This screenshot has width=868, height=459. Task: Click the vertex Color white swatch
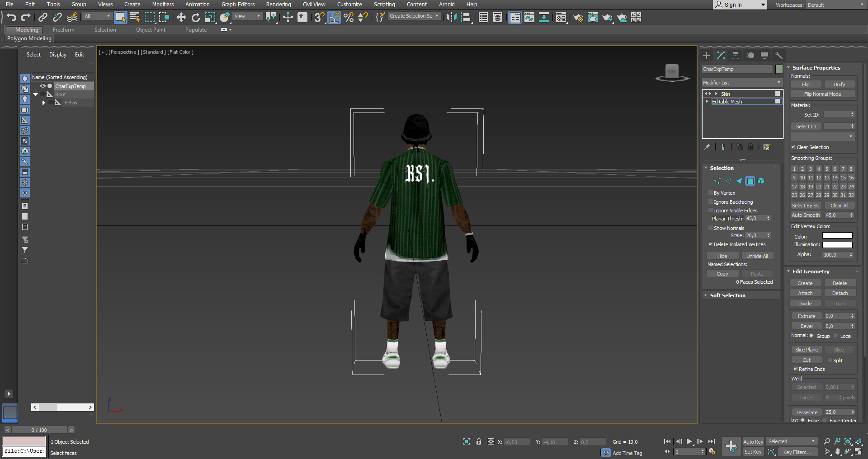pyautogui.click(x=837, y=236)
